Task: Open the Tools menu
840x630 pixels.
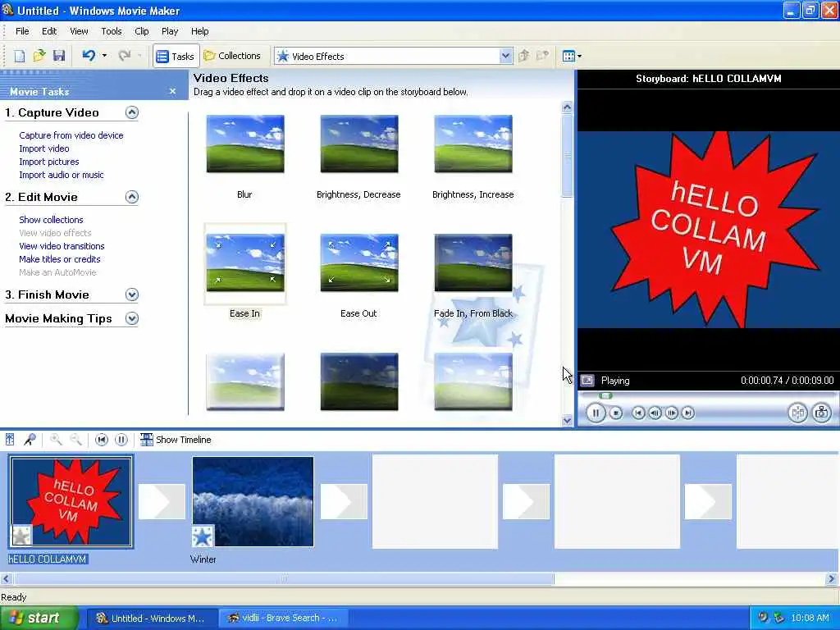Action: click(x=112, y=31)
